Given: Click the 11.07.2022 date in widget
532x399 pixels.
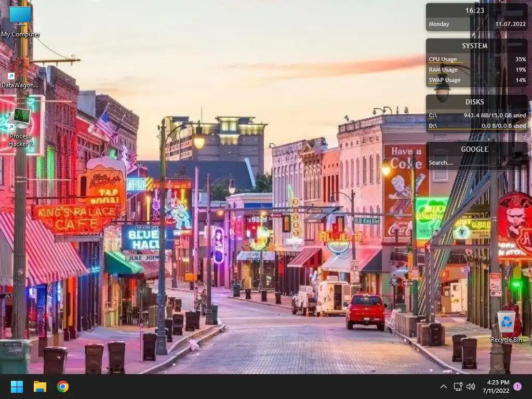Looking at the screenshot, I should coord(510,24).
